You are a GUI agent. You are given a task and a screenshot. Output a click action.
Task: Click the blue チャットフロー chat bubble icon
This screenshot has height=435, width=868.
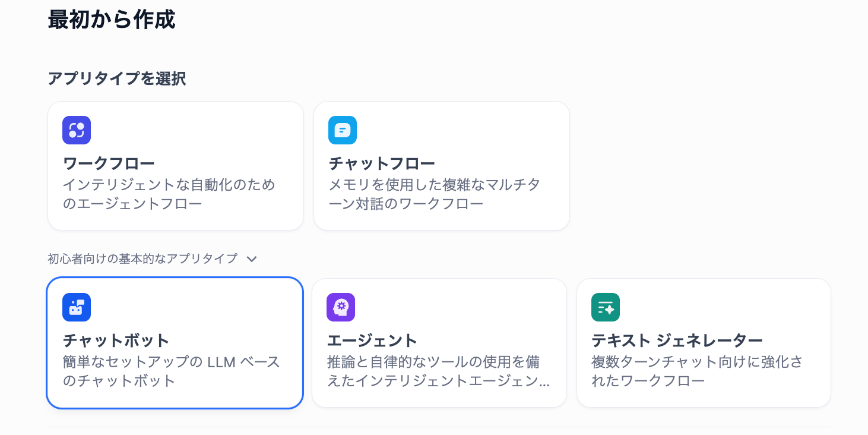343,130
